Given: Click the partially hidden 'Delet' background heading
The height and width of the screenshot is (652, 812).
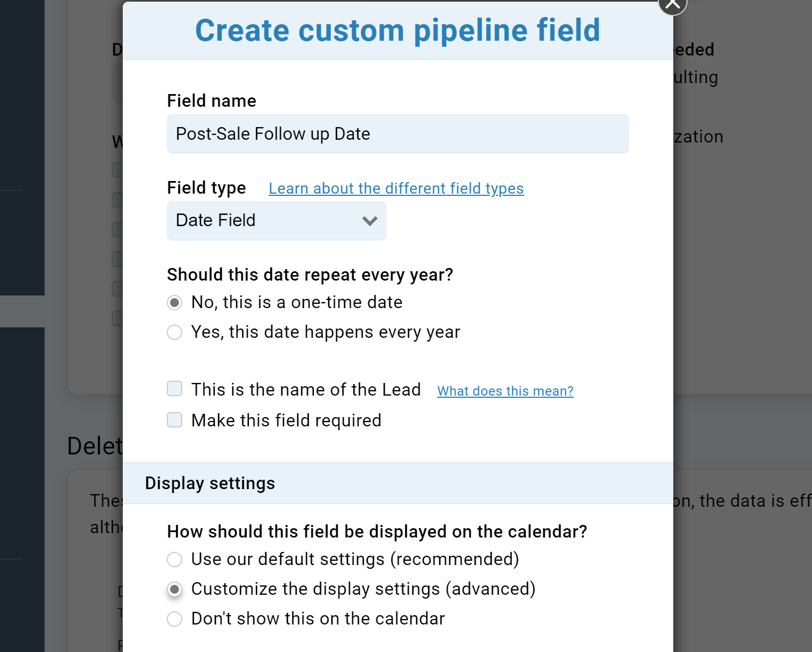Looking at the screenshot, I should click(x=94, y=446).
